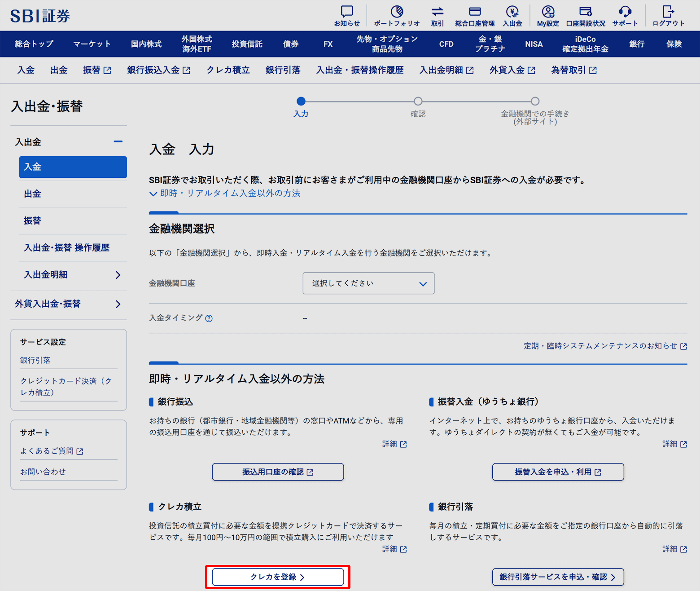Click external-link icon beside よくあるご質問
Image resolution: width=700 pixels, height=591 pixels.
pos(80,451)
